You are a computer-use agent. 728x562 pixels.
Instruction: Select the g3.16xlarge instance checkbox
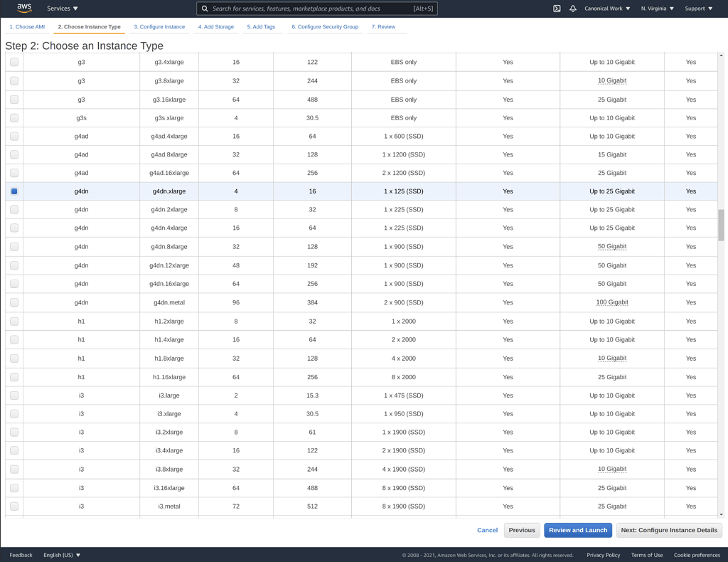(x=14, y=100)
